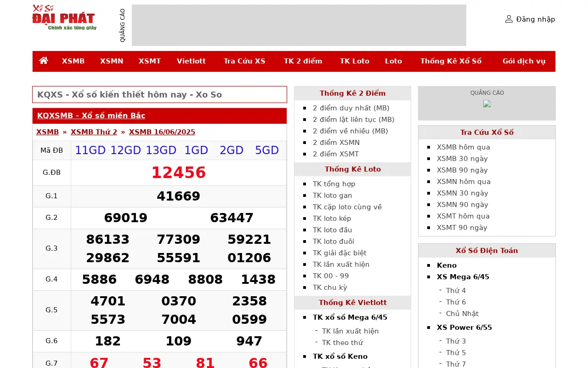Open 2 điểm duy nhất (MB) link
The image size is (588, 368).
[351, 108]
